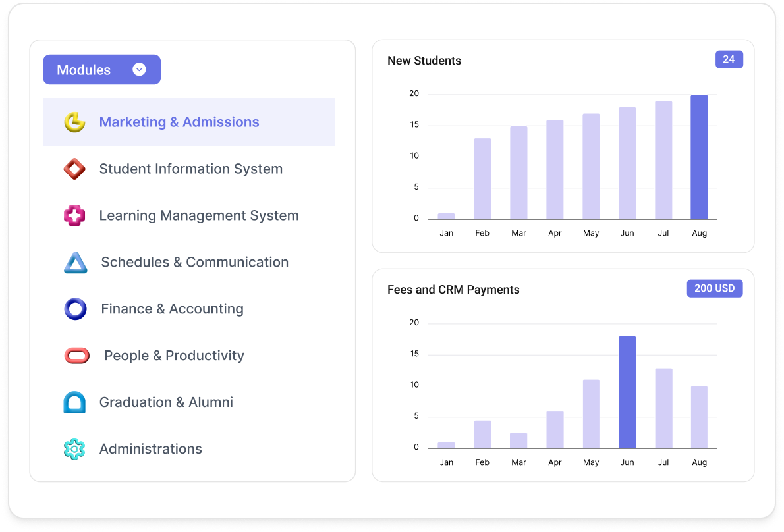Image resolution: width=784 pixels, height=532 pixels.
Task: Click the 20 axis value in New Students chart
Action: (x=414, y=93)
